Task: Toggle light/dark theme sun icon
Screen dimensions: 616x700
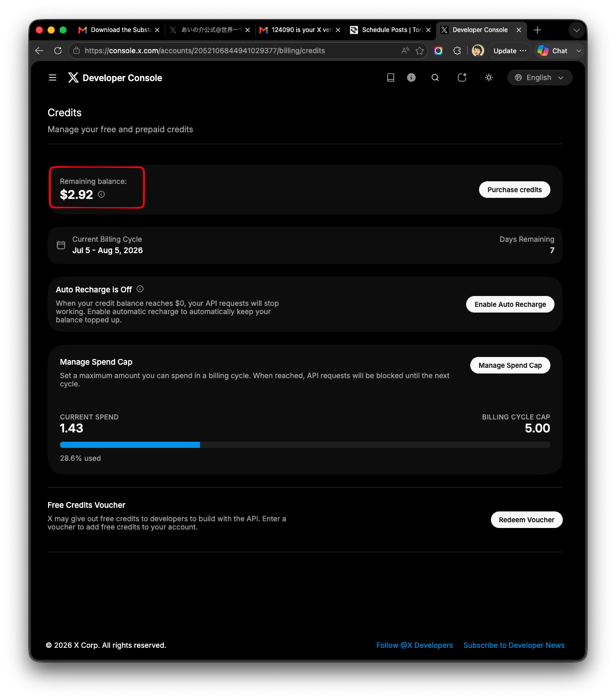Action: (x=489, y=77)
